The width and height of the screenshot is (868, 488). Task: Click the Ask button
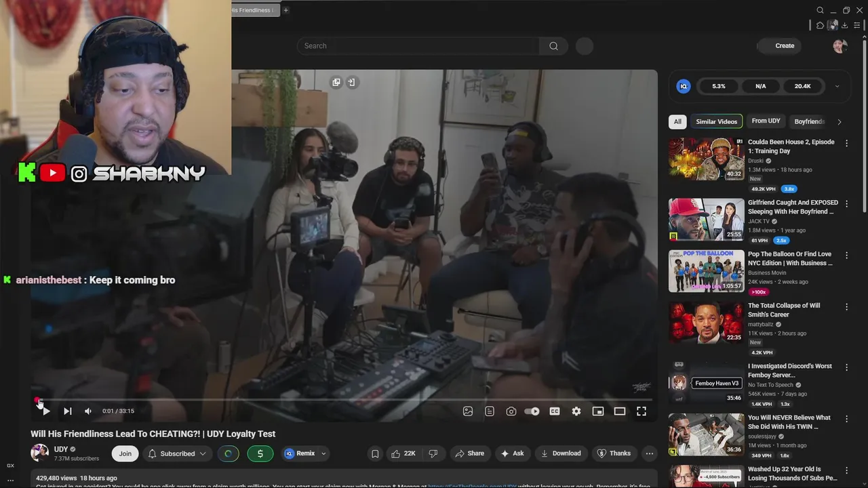click(x=512, y=453)
